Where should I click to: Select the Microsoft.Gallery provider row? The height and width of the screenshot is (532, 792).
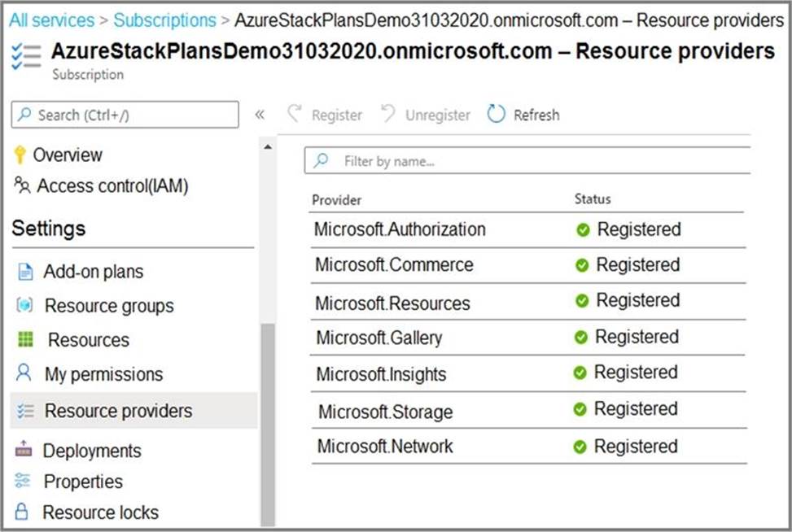[x=527, y=337]
